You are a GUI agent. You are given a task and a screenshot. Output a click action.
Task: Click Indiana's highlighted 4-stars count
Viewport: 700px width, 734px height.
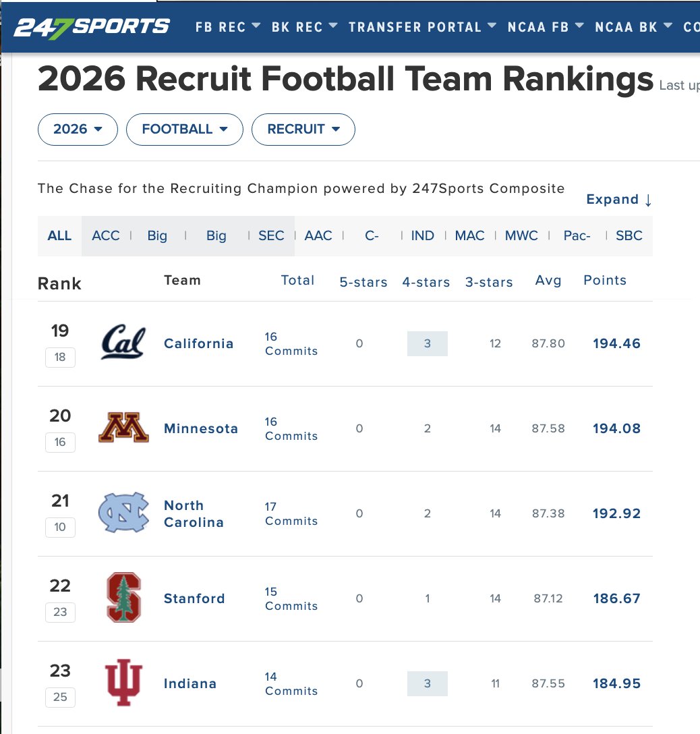[427, 683]
